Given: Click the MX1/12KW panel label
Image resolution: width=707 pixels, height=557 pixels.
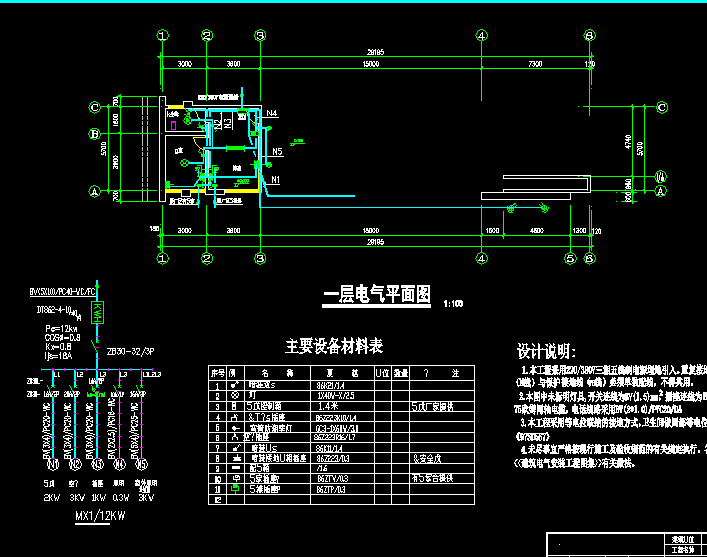Looking at the screenshot, I should pyautogui.click(x=100, y=516).
